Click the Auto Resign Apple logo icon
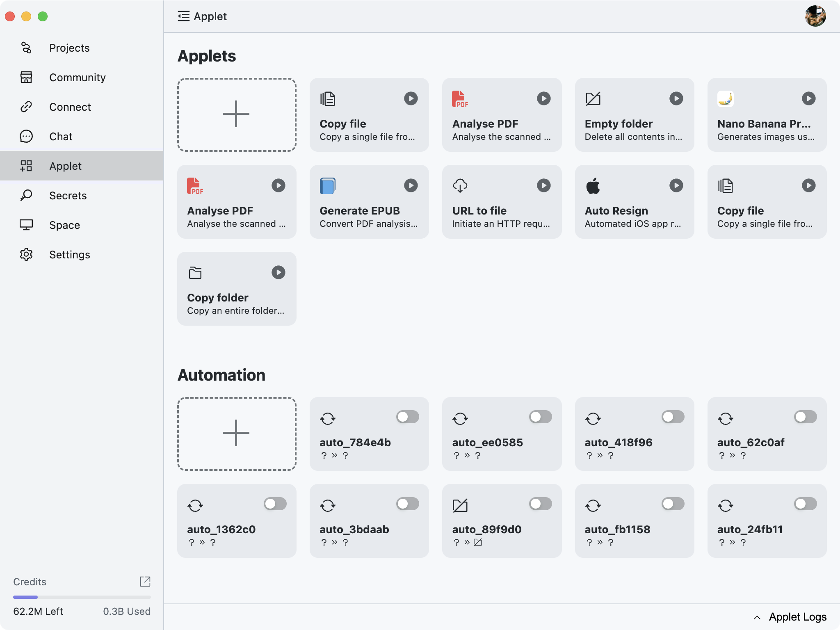This screenshot has height=630, width=840. pos(593,186)
